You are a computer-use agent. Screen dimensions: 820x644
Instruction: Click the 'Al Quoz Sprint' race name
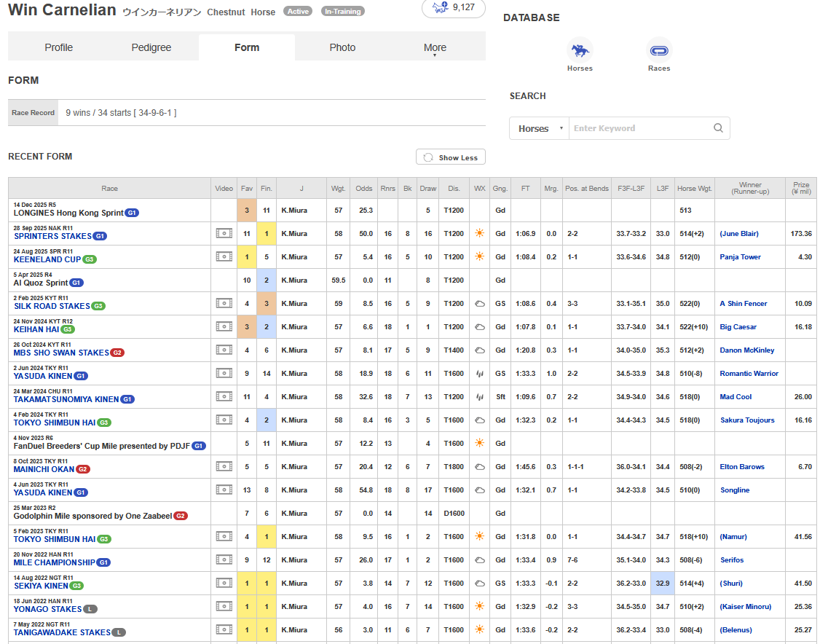click(x=41, y=283)
